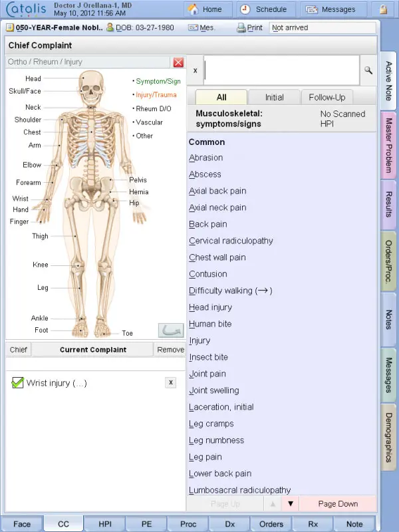
Task: Go to the HPI bottom tab
Action: point(105,524)
